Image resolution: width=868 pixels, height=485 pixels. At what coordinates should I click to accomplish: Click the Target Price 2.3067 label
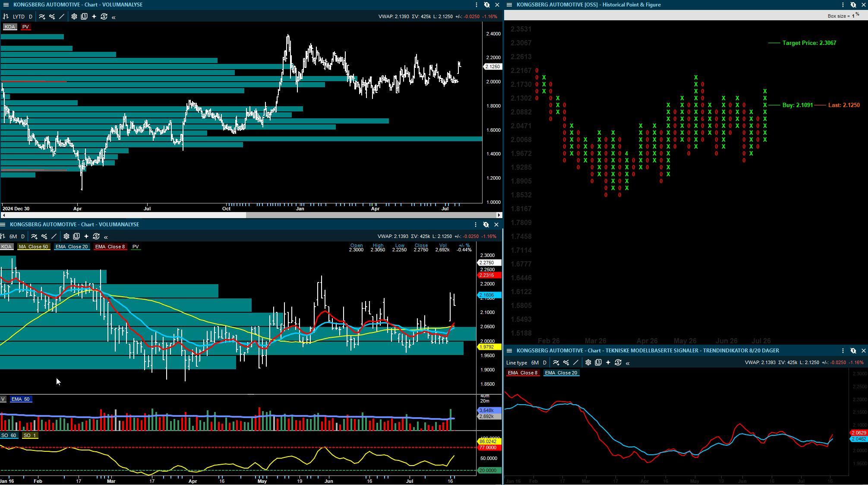click(809, 43)
